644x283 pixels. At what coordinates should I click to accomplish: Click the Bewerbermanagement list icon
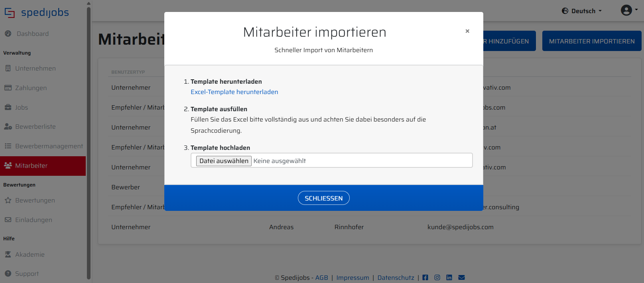(8, 146)
